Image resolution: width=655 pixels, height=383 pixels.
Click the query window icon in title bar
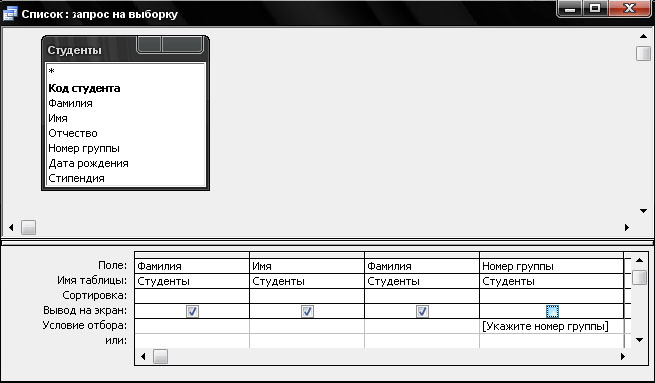[x=10, y=13]
